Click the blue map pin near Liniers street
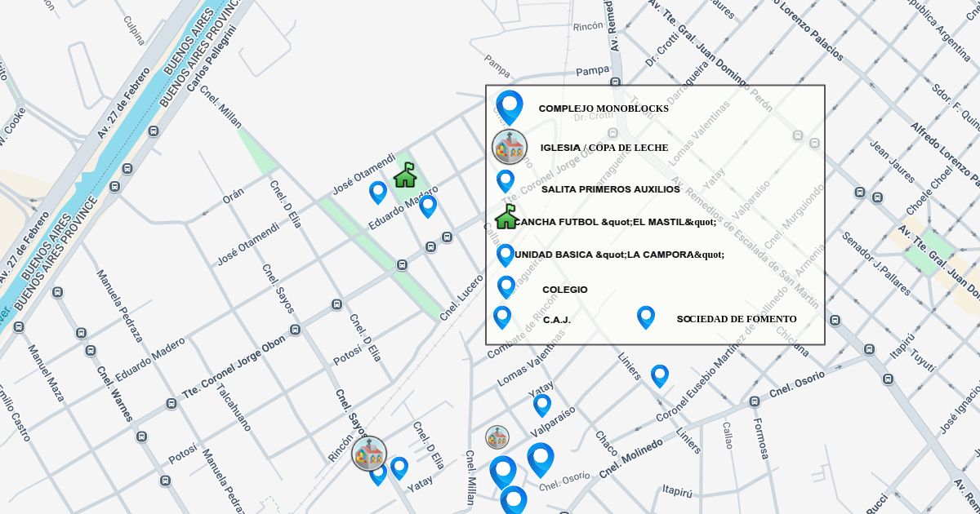The image size is (980, 514). pos(660,375)
